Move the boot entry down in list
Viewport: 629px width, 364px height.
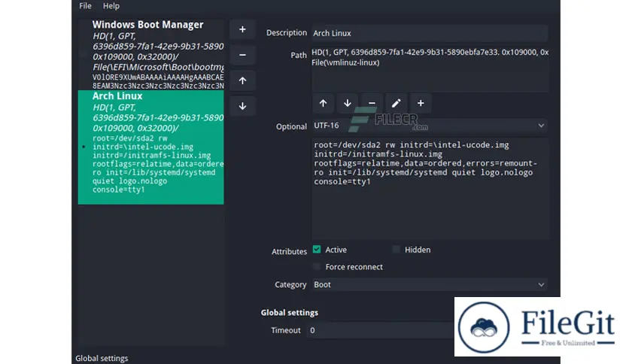tap(242, 106)
